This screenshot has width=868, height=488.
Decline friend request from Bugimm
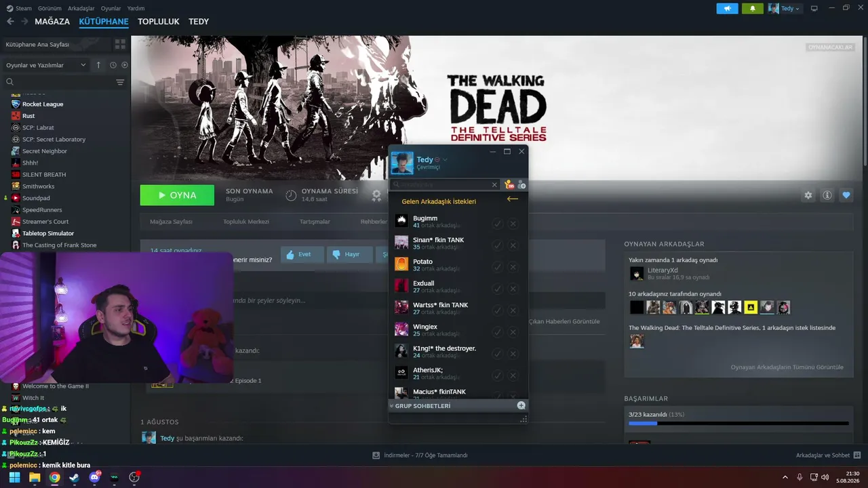click(x=513, y=224)
